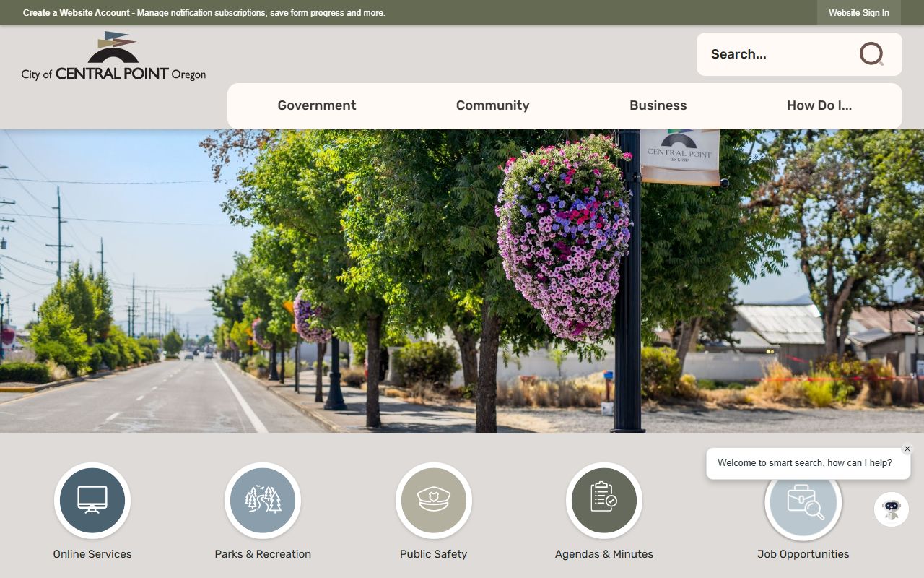Go to City of Central Point logo home
The height and width of the screenshot is (578, 924).
[x=113, y=56]
